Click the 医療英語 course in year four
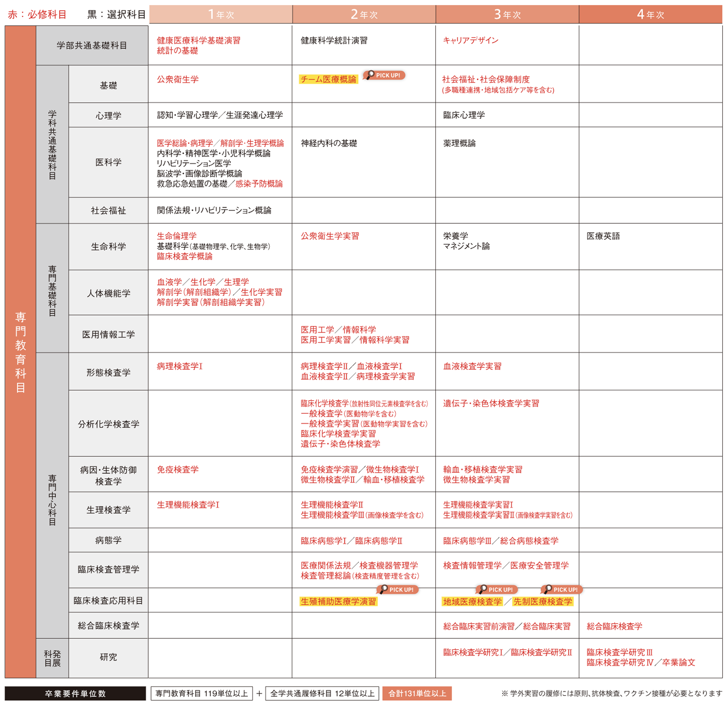The image size is (728, 708). 603,236
